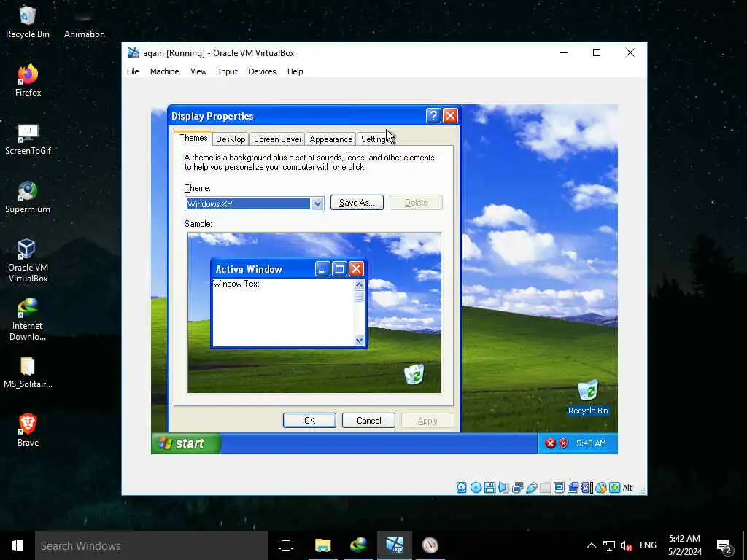Viewport: 747px width, 560px height.
Task: Click the ENG language indicator
Action: [x=648, y=545]
